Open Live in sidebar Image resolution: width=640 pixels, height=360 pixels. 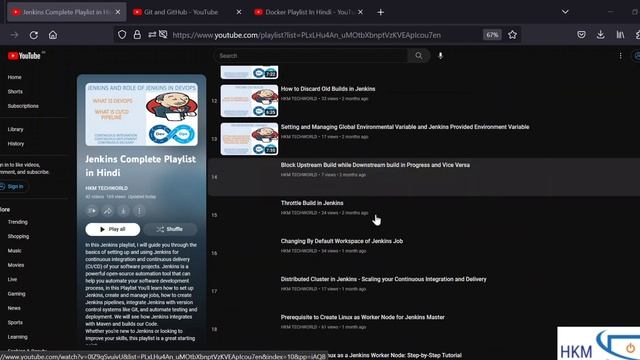click(x=12, y=280)
